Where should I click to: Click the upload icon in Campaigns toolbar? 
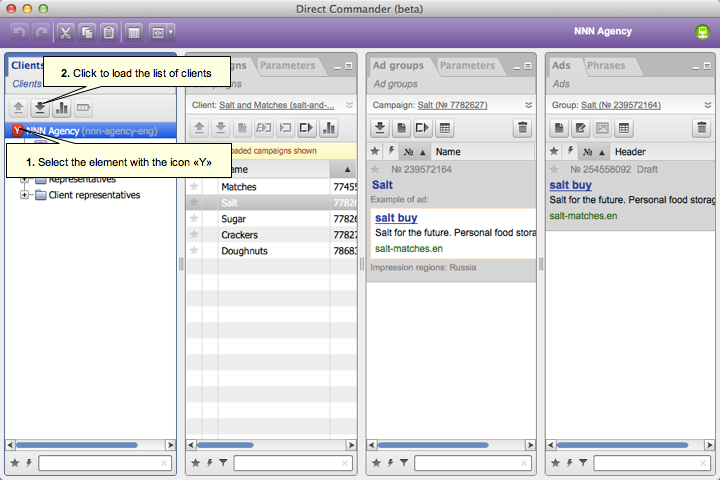coord(199,128)
